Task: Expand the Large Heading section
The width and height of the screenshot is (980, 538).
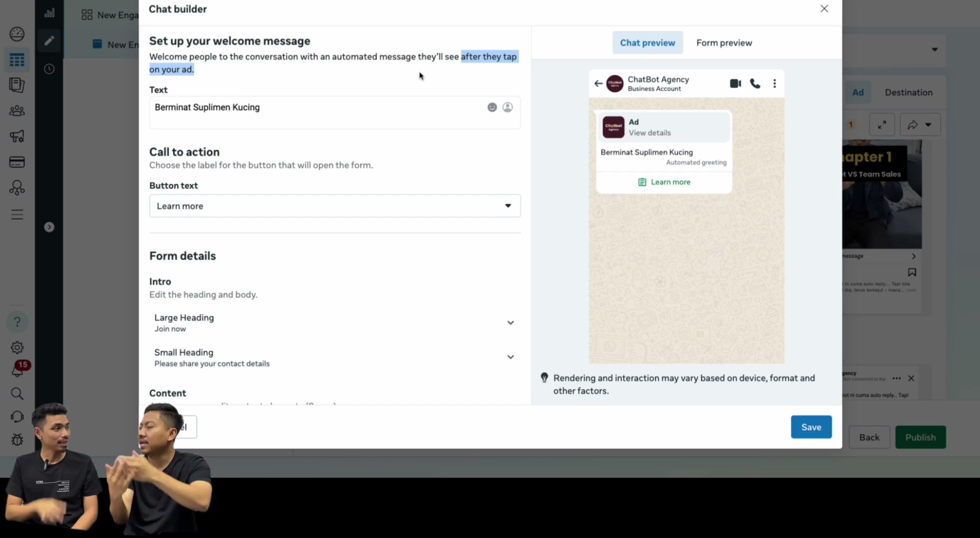Action: [335, 323]
